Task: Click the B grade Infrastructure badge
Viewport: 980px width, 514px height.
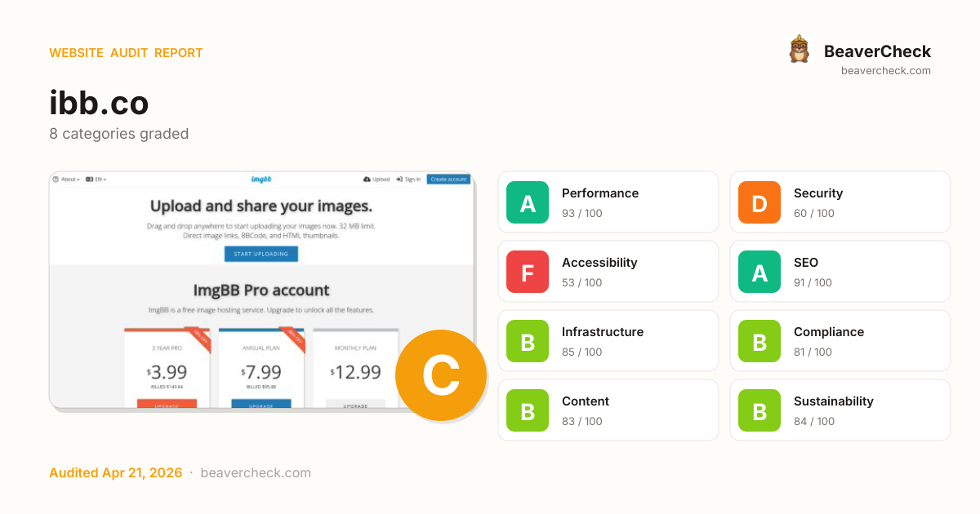Action: coord(528,341)
